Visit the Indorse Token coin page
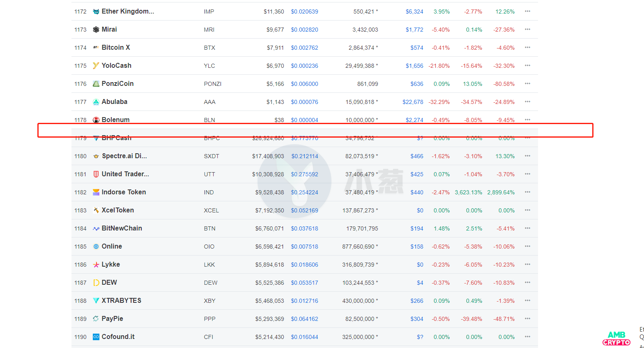Viewport: 644px width, 348px height. click(124, 192)
